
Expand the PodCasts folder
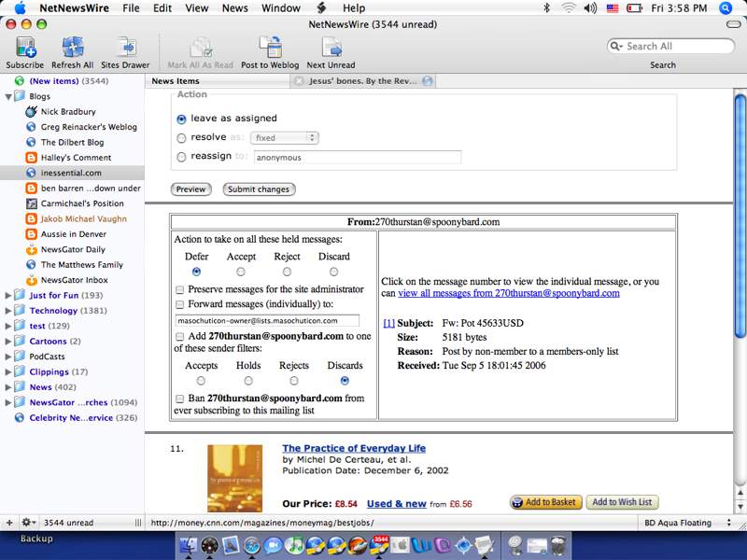[8, 357]
